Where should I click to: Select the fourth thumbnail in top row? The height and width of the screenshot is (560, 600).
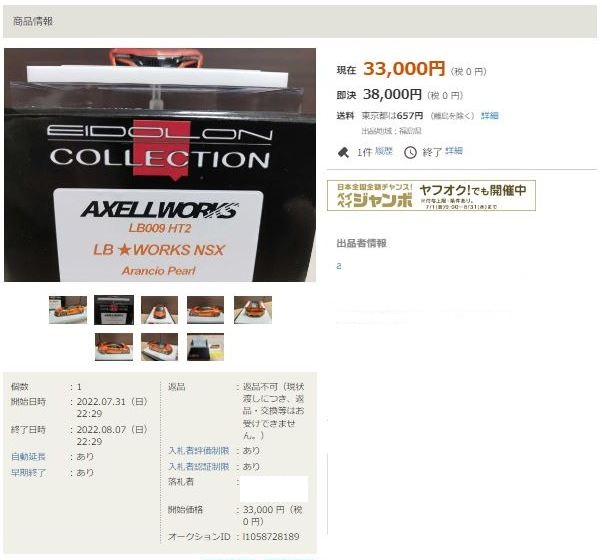pos(205,310)
